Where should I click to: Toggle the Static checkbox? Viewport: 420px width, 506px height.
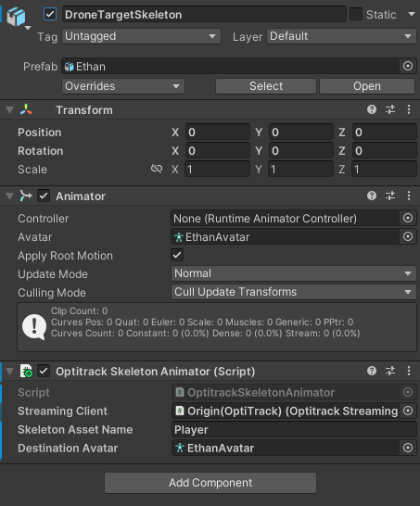(x=356, y=15)
